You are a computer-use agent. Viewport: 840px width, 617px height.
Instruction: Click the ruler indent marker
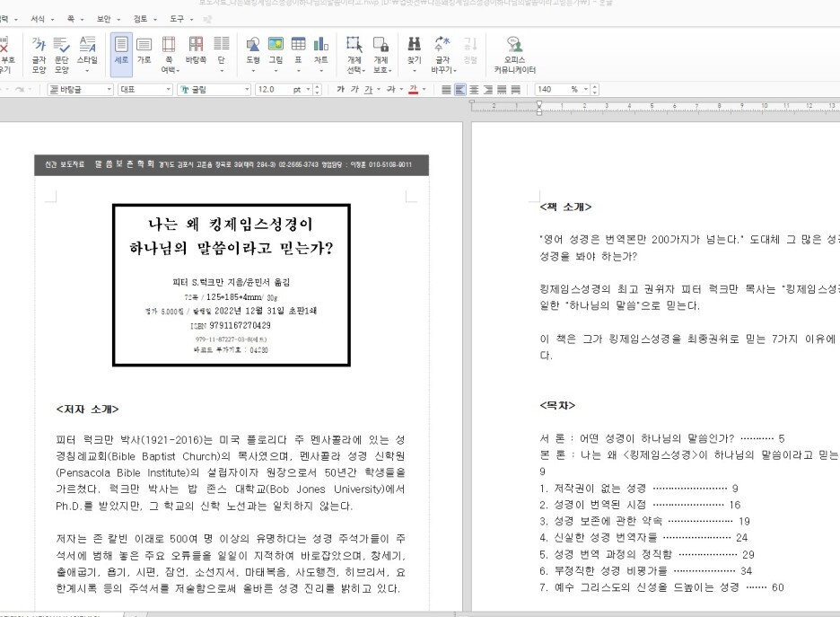click(539, 107)
